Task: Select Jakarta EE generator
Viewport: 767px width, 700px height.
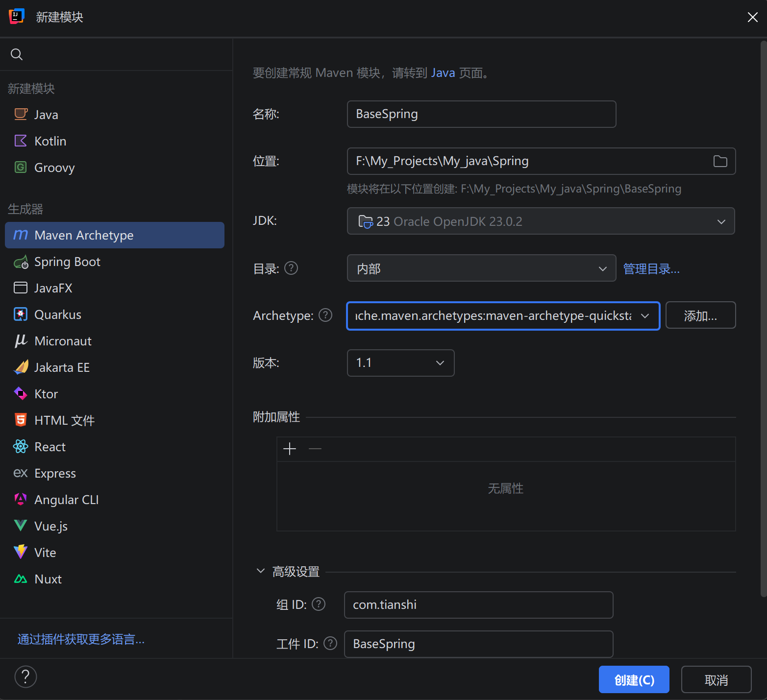Action: coord(115,367)
